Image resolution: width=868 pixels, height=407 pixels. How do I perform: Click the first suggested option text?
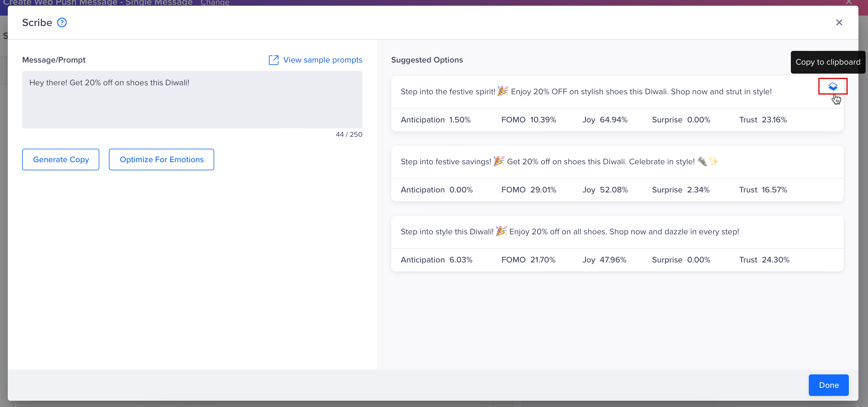pos(586,91)
